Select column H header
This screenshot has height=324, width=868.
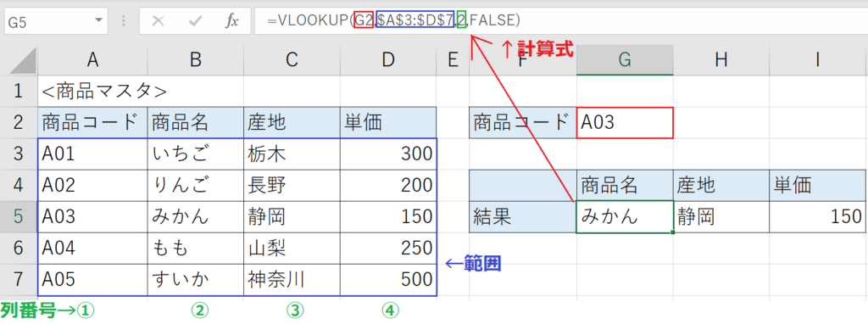pyautogui.click(x=721, y=61)
